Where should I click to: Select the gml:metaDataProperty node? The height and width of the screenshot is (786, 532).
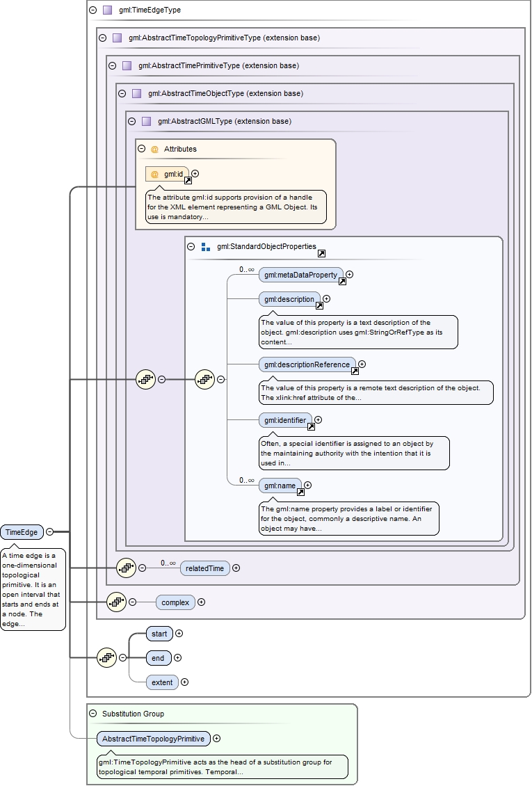301,275
